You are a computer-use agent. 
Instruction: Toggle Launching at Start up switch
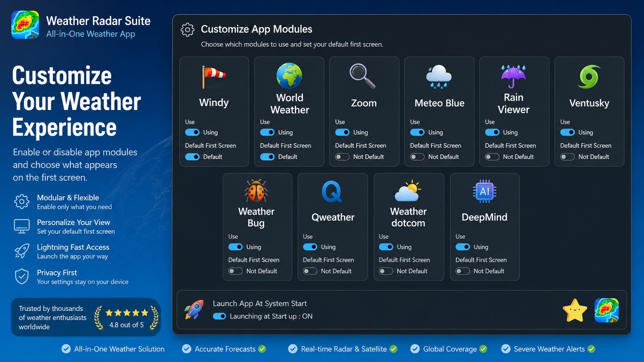pyautogui.click(x=220, y=316)
